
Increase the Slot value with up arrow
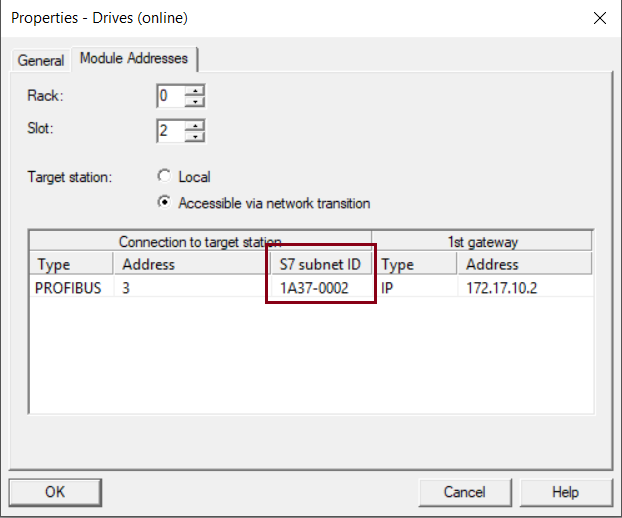point(195,125)
